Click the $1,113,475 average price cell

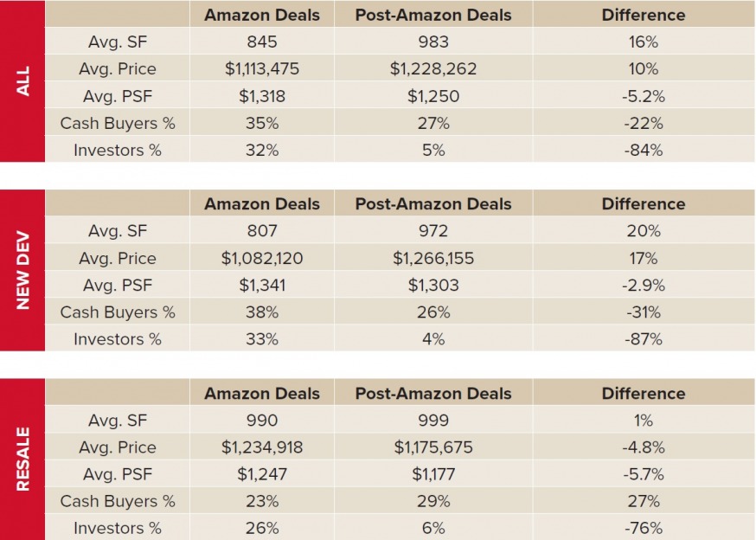tap(261, 69)
